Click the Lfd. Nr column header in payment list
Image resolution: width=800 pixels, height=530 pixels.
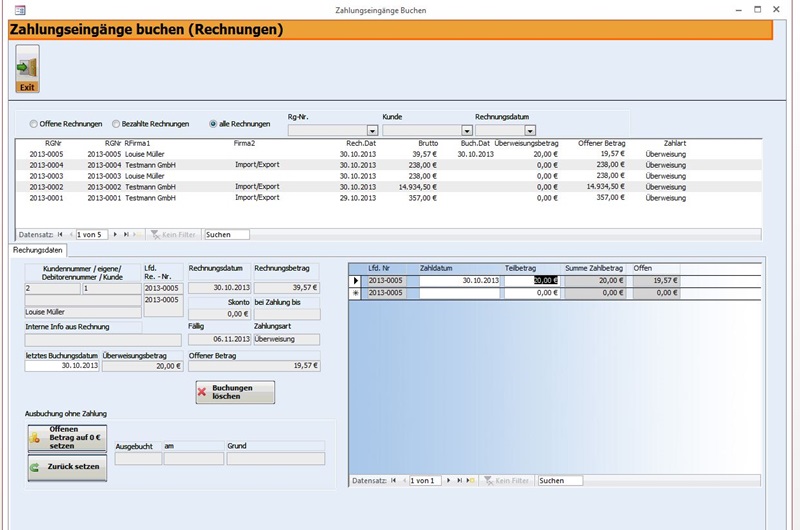(379, 268)
